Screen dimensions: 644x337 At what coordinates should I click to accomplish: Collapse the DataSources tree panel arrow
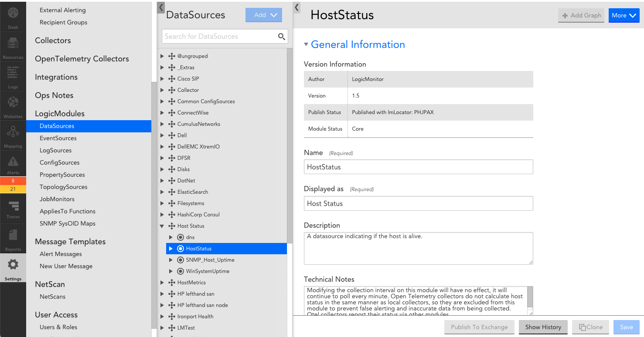point(297,7)
